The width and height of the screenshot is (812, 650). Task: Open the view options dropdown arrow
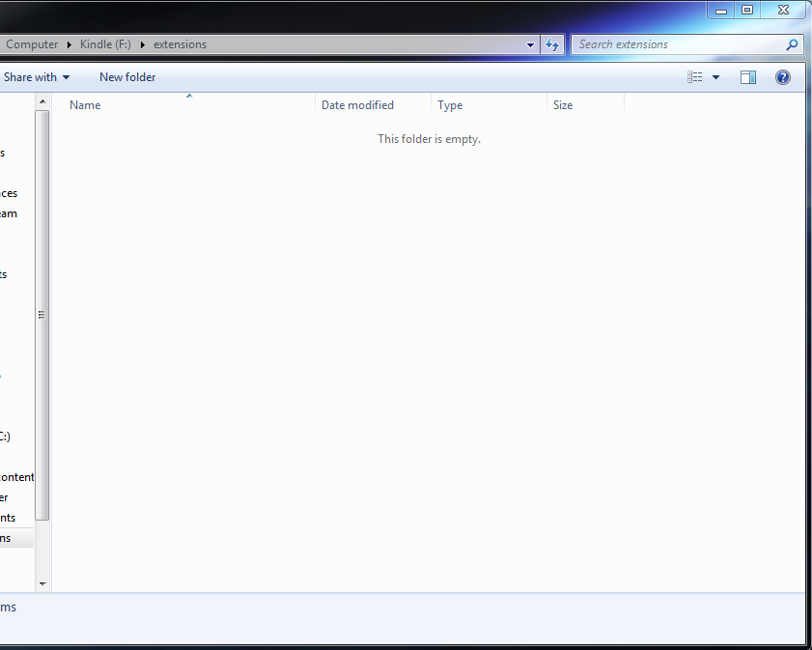715,77
